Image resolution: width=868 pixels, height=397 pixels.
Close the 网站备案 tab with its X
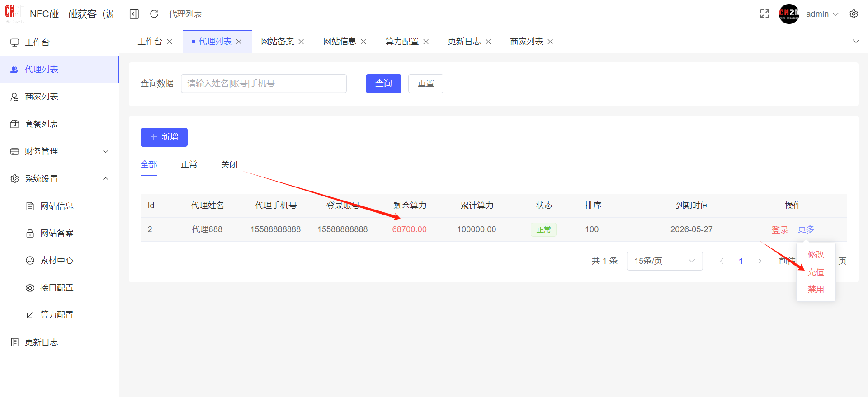tap(301, 42)
